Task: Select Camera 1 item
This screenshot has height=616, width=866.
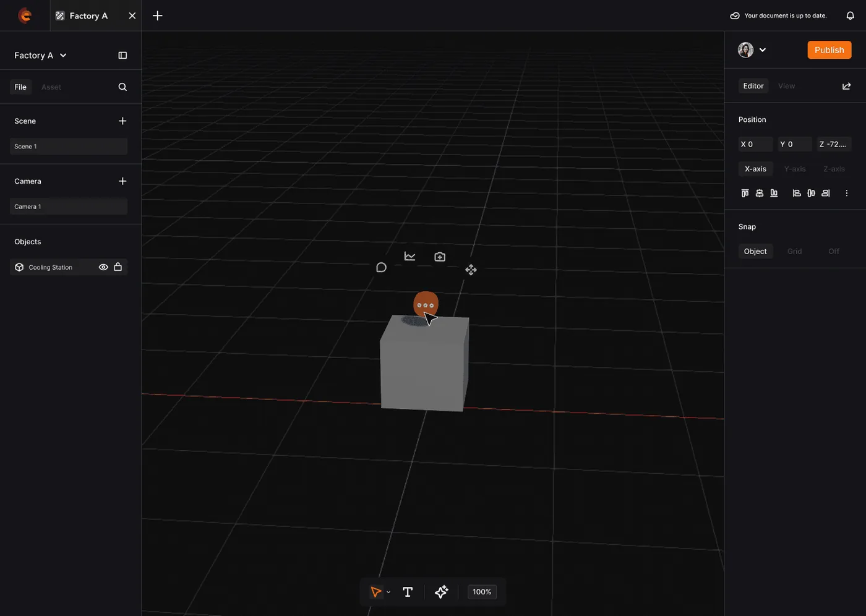Action: tap(69, 207)
